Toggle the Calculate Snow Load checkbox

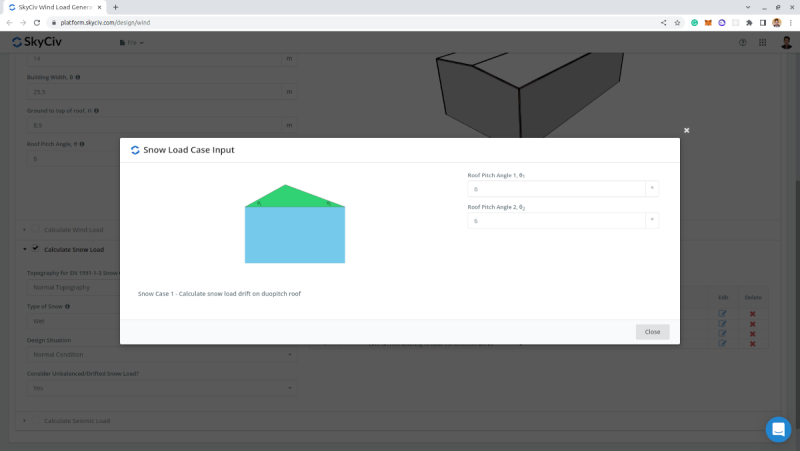pos(35,248)
